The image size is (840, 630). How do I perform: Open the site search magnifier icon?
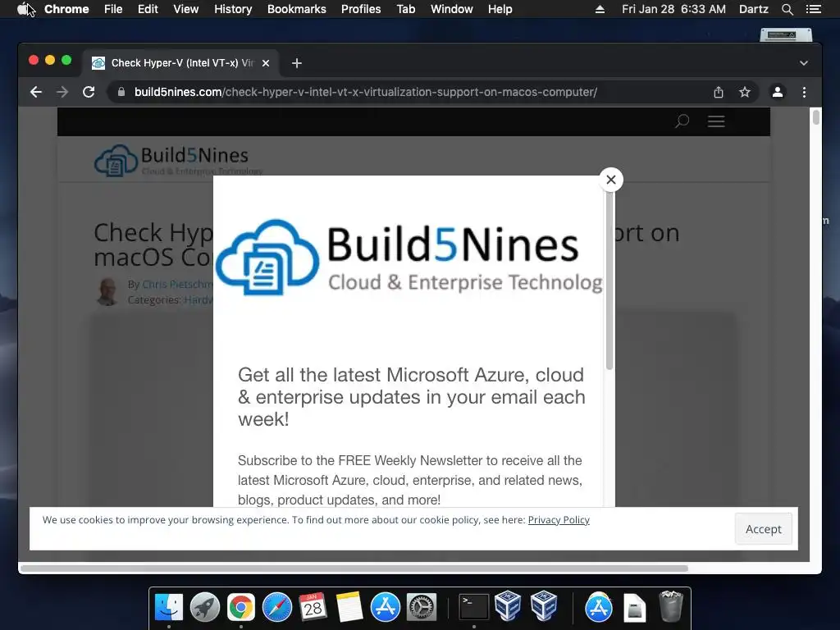682,121
